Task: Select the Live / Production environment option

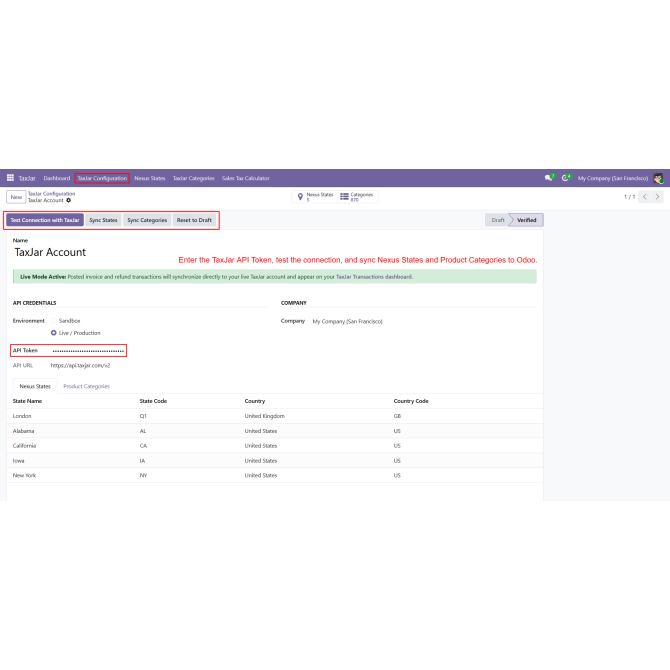Action: tap(54, 333)
